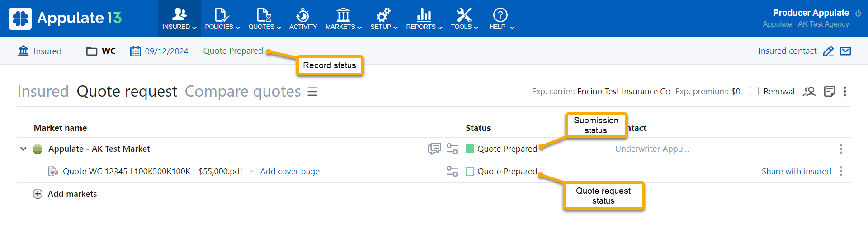Screen dimensions: 868x228
Task: Open the Activity menu item
Action: pos(303,19)
